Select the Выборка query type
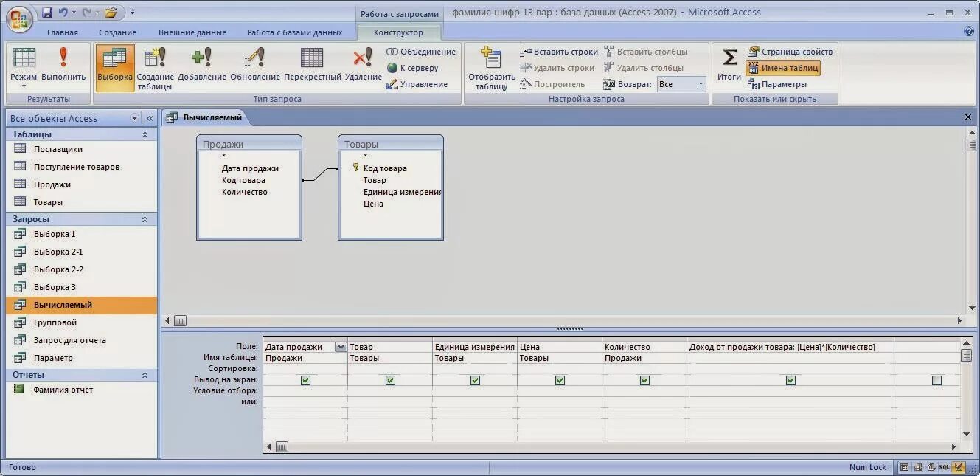Image resolution: width=980 pixels, height=476 pixels. point(115,67)
